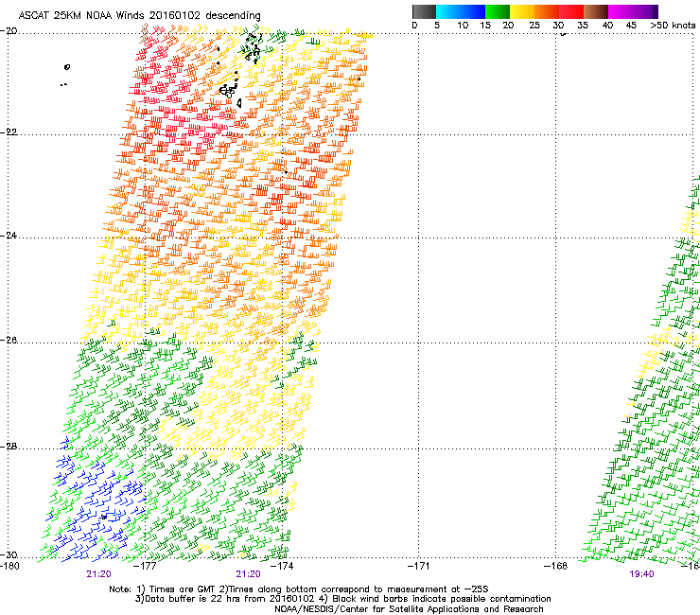Click the '10' label under the color bar
The image size is (700, 615).
463,26
